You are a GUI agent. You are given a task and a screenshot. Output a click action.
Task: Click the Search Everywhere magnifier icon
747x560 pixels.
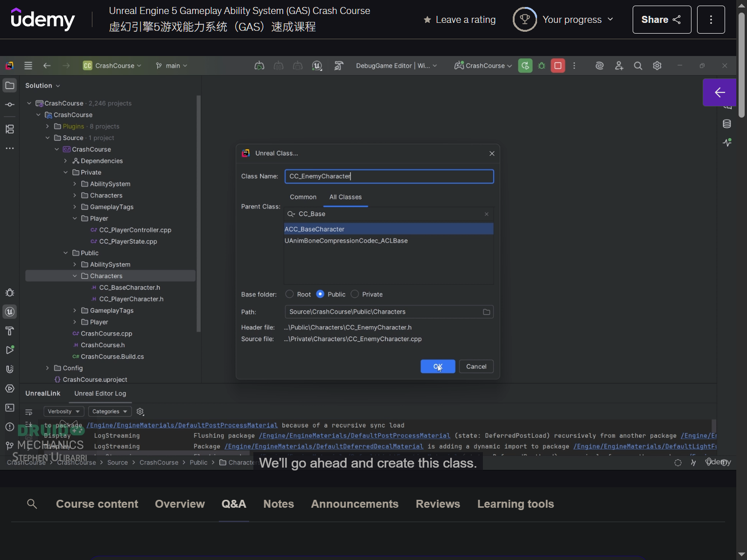click(638, 66)
